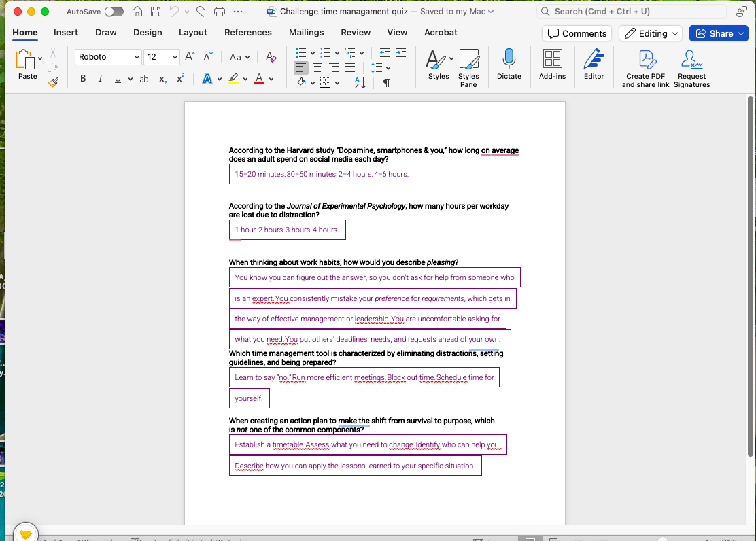Image resolution: width=756 pixels, height=541 pixels.
Task: Align text left
Action: coord(301,68)
